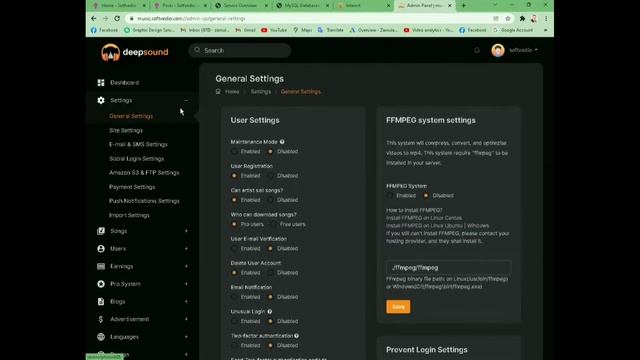Viewport: 640px width, 360px height.
Task: Collapse the Settings menu with the minus
Action: (186, 100)
